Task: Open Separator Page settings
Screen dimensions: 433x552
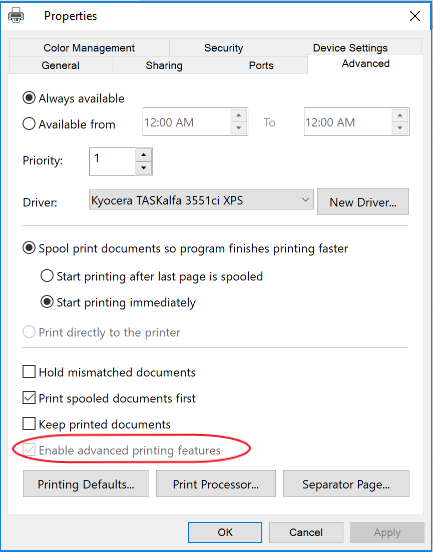Action: [346, 484]
